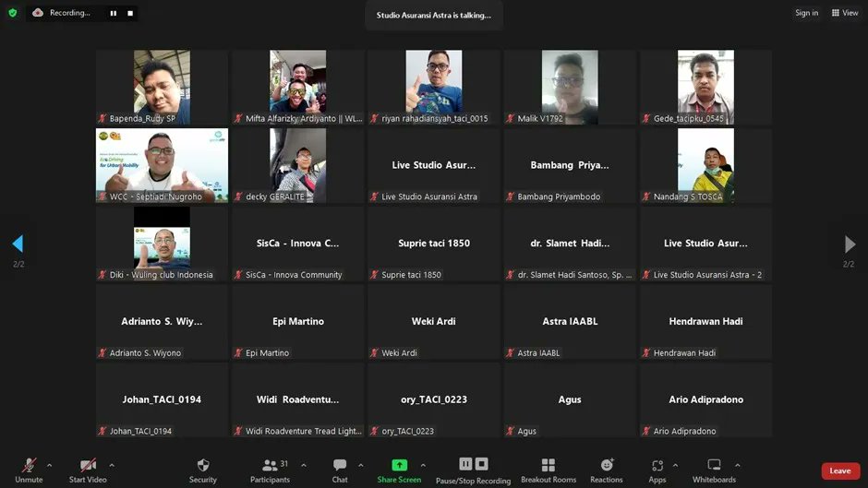Start the video camera
Image resolution: width=868 pixels, height=488 pixels.
tap(88, 470)
